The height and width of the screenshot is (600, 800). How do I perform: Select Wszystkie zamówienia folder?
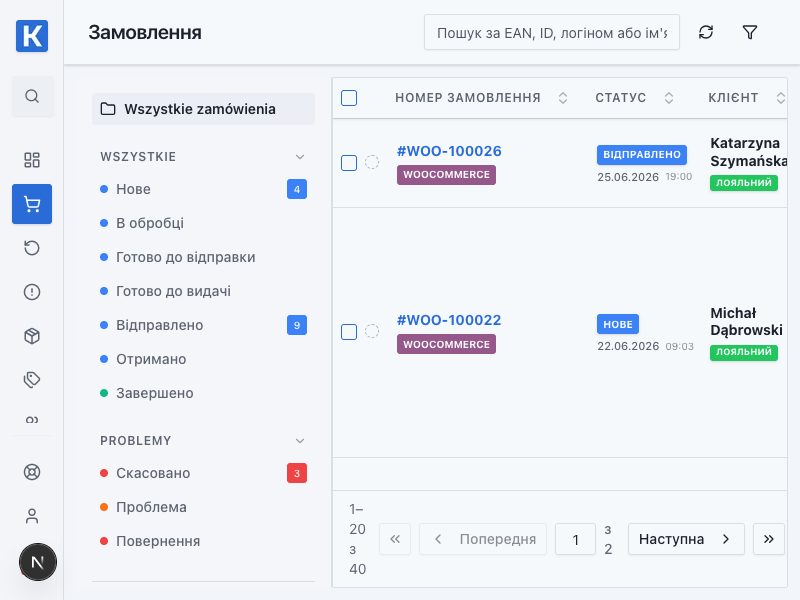(203, 109)
